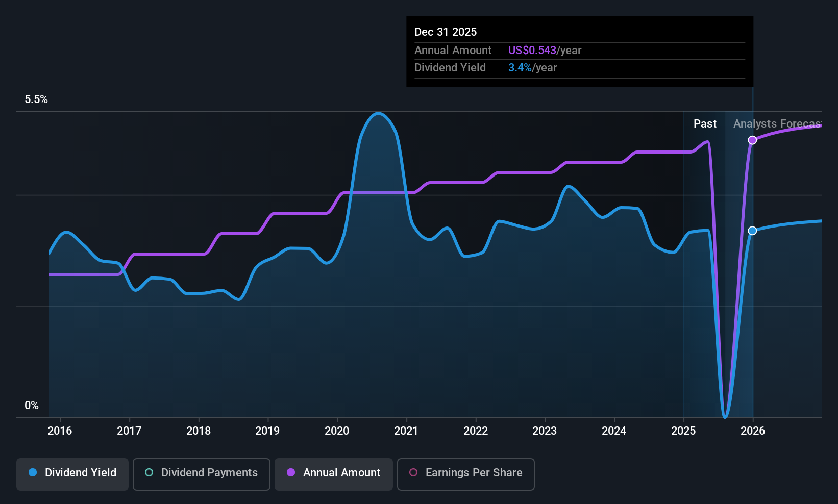Click the Dividend Yield tooltip row label
838x504 pixels.
coord(450,68)
